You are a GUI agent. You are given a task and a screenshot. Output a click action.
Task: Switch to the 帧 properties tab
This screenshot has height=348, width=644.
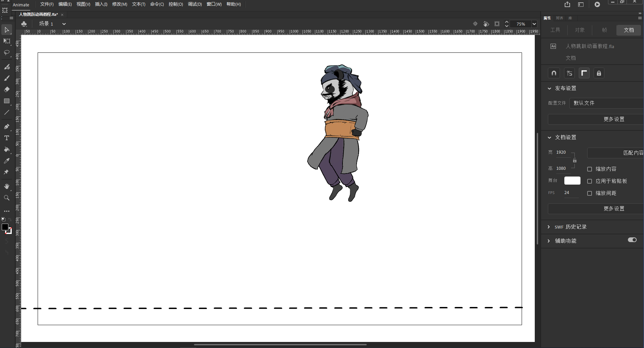pyautogui.click(x=604, y=30)
